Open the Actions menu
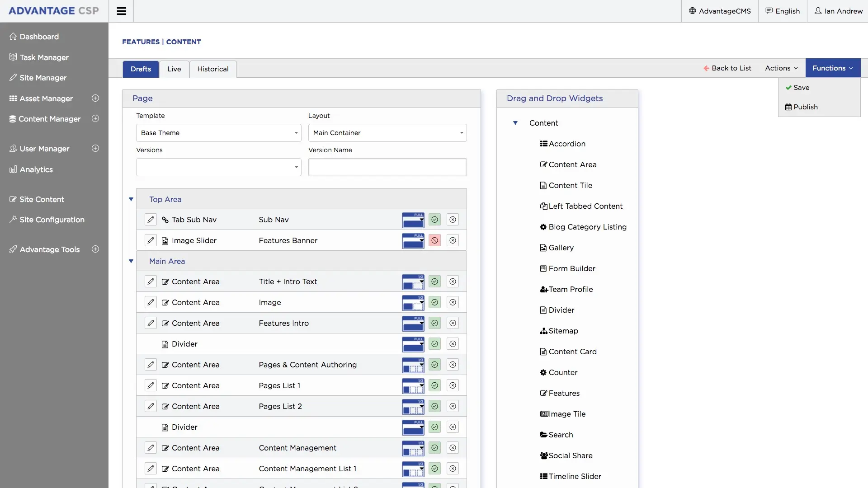868x488 pixels. tap(781, 68)
